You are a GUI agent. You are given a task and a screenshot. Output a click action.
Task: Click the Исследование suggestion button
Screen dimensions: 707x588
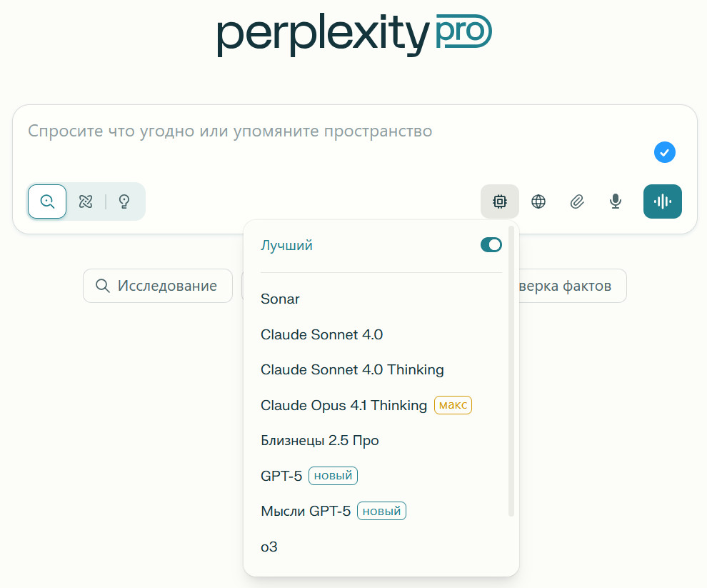[158, 286]
